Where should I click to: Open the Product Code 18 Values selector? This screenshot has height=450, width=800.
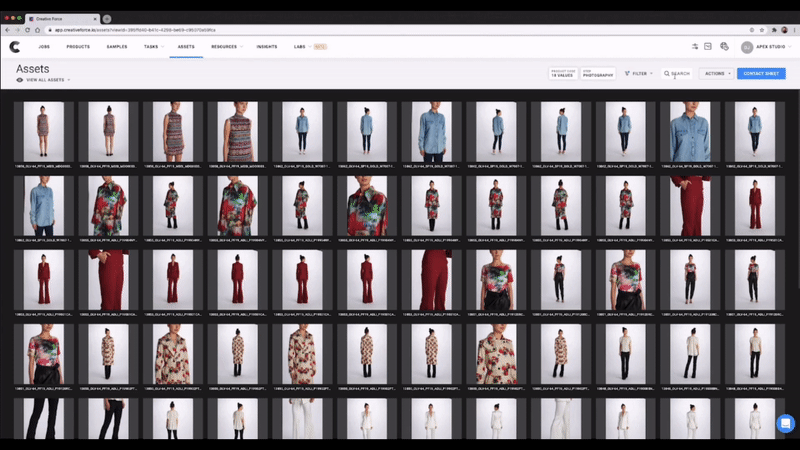click(x=563, y=73)
